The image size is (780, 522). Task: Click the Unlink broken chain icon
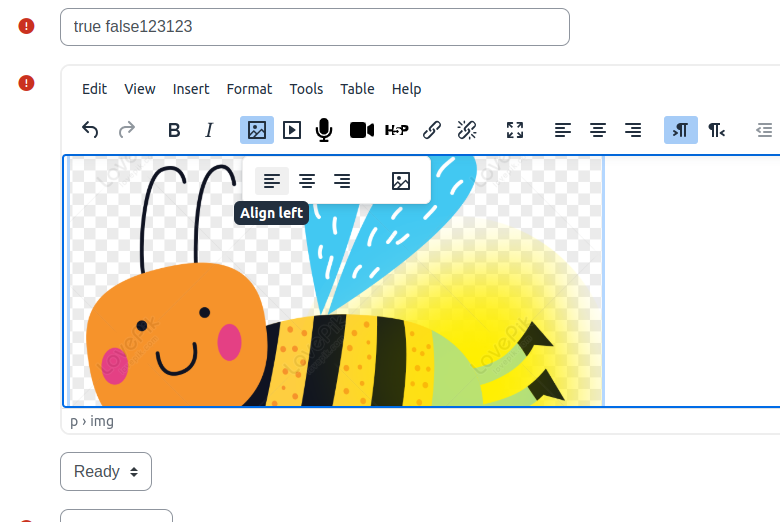pyautogui.click(x=467, y=130)
